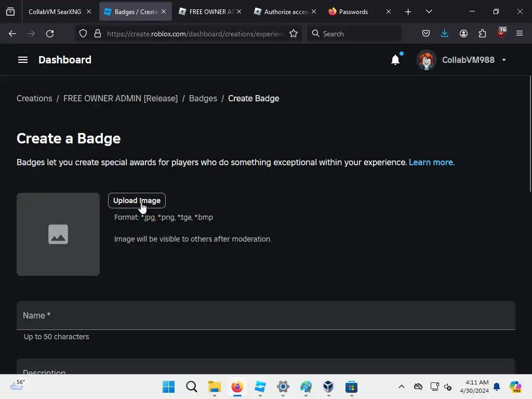Open Roblox Studio from taskbar
532x399 pixels.
[260, 387]
